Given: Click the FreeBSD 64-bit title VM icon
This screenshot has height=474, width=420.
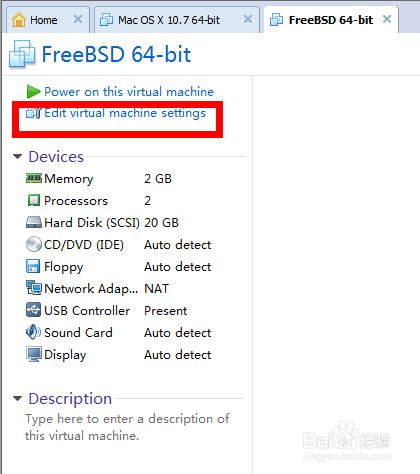Looking at the screenshot, I should tap(22, 54).
